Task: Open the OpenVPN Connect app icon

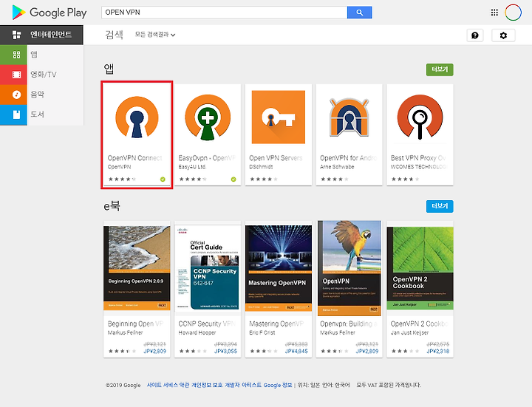Action: tap(137, 117)
